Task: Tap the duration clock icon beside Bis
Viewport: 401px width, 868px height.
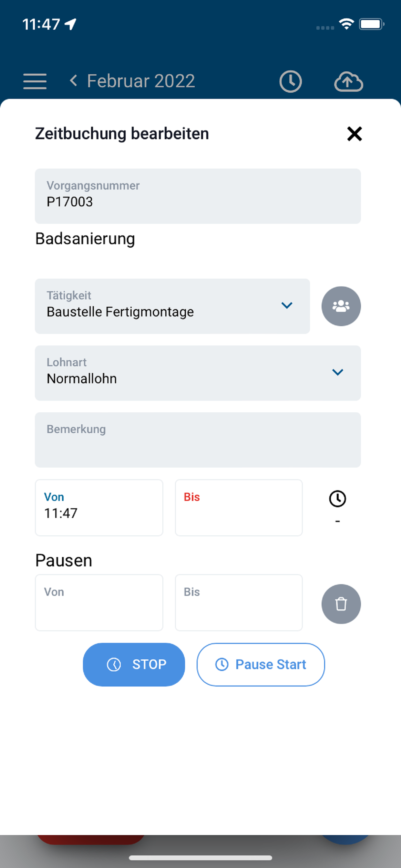Action: pos(337,499)
